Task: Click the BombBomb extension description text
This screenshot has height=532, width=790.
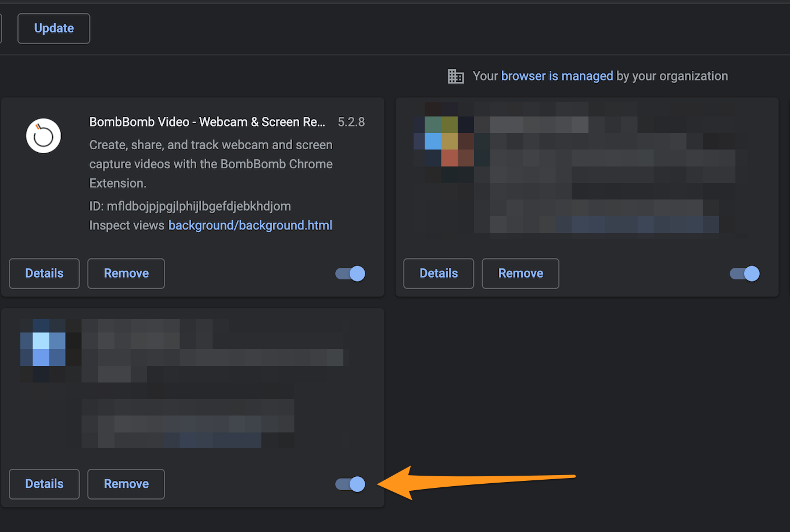Action: click(211, 164)
